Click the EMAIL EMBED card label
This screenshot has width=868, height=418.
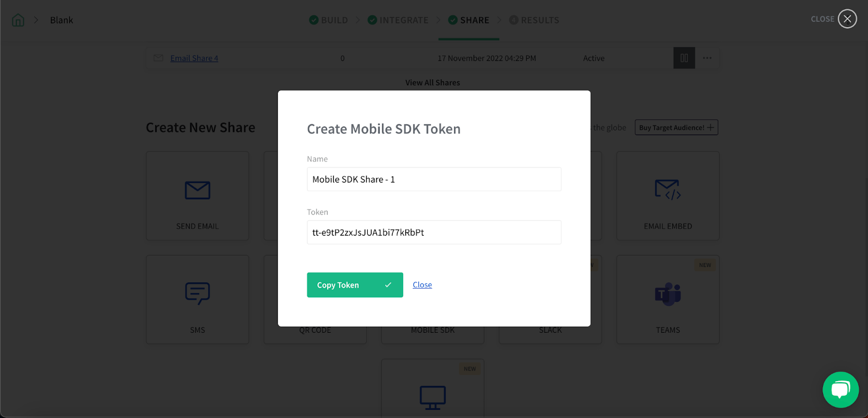tap(668, 226)
